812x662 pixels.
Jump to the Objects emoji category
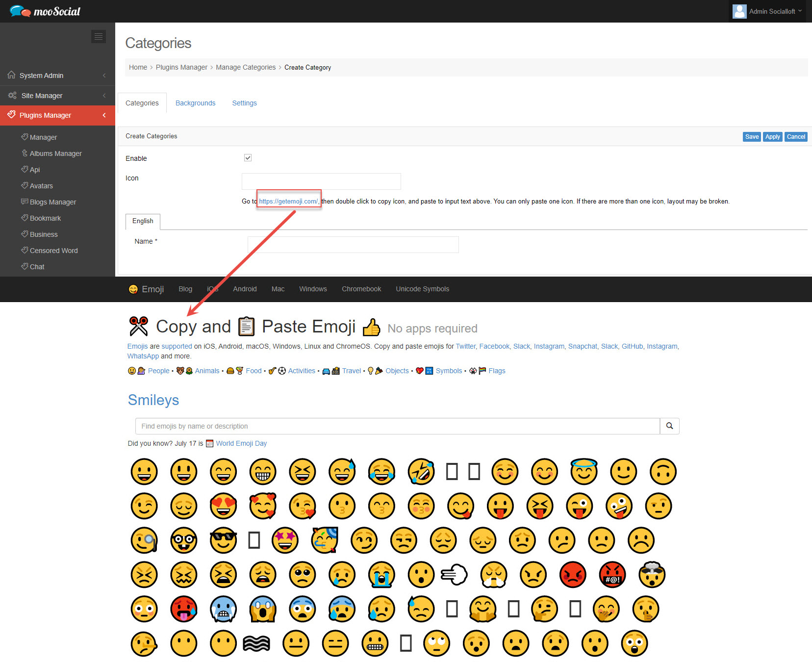[397, 371]
